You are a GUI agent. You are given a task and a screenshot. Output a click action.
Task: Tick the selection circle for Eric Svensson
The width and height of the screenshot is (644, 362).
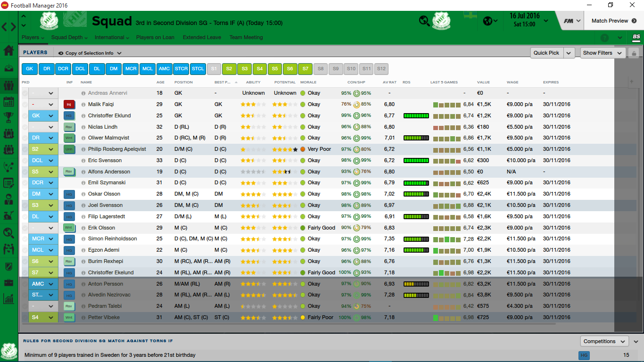click(x=25, y=161)
